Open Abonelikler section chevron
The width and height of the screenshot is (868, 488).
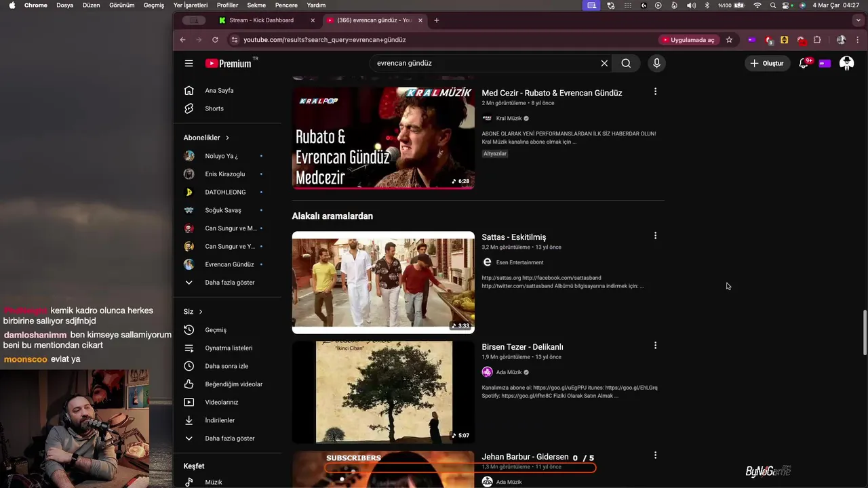tap(227, 138)
